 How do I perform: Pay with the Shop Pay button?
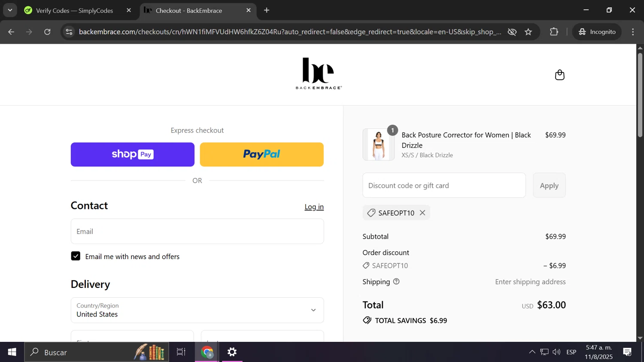(133, 154)
